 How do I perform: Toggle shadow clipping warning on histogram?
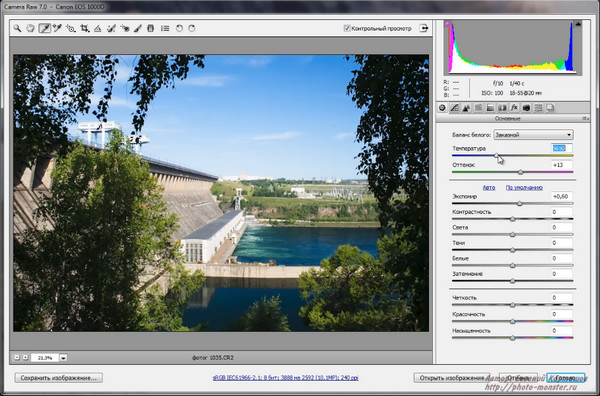coord(448,24)
